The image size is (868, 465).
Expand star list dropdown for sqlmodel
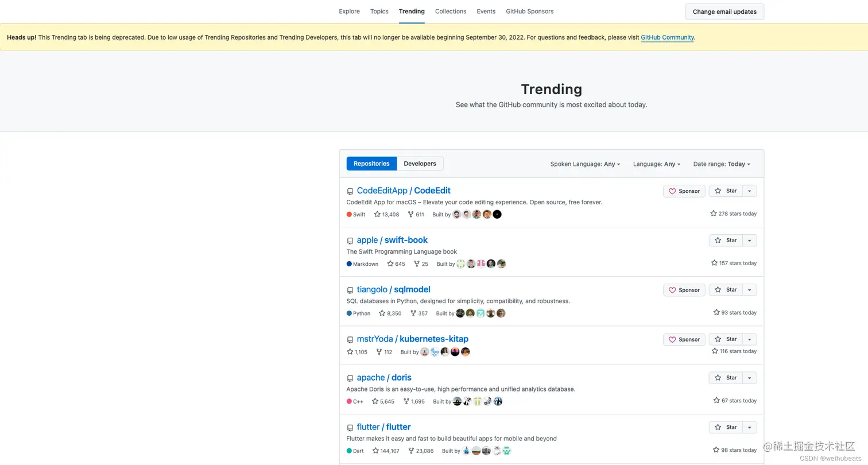coord(750,290)
